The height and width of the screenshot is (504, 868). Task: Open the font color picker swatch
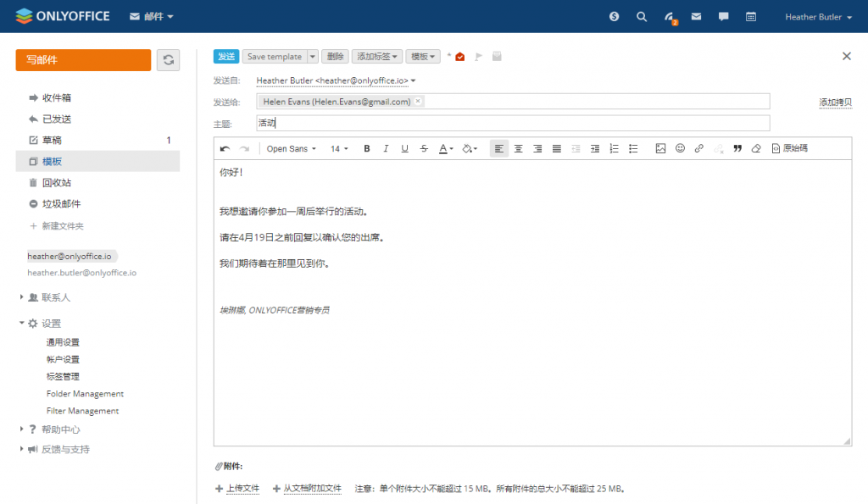(x=444, y=148)
